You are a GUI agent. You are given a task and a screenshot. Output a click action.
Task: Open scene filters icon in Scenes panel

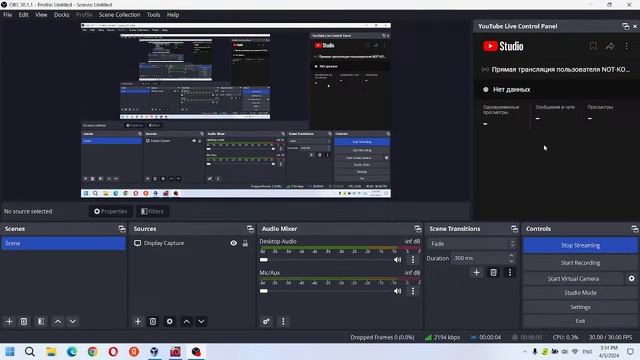(41, 321)
